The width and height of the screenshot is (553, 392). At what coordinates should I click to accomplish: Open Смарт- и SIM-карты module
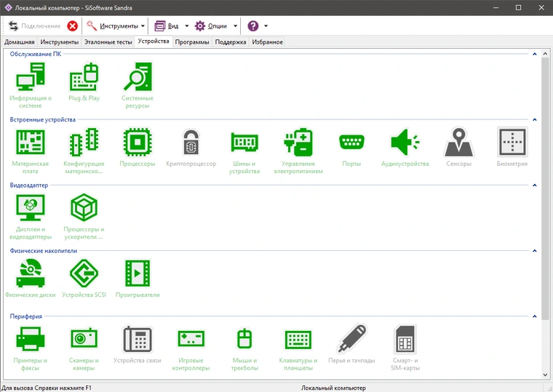[405, 348]
